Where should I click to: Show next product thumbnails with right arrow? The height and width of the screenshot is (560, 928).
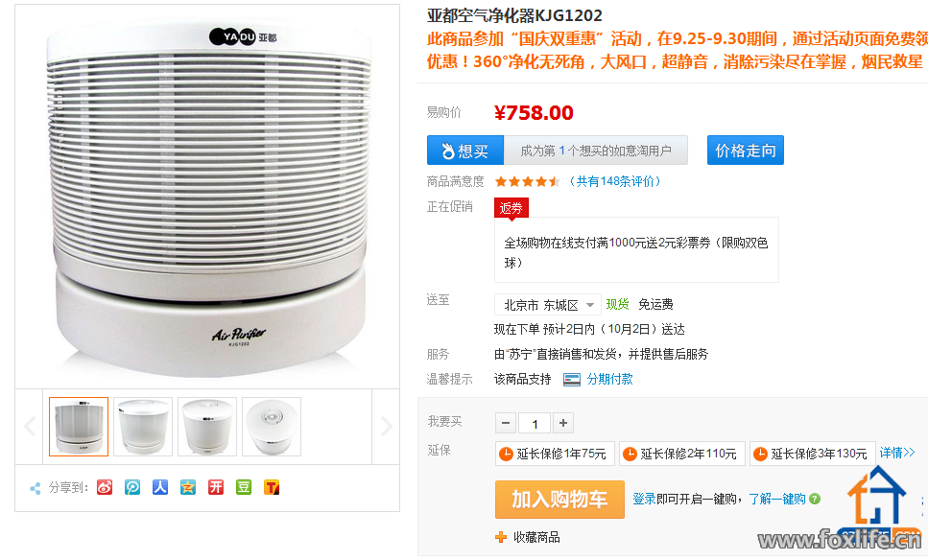point(387,427)
